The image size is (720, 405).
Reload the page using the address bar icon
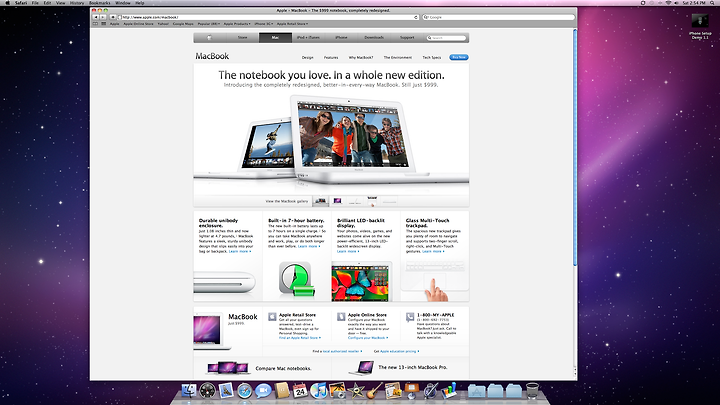coord(416,17)
